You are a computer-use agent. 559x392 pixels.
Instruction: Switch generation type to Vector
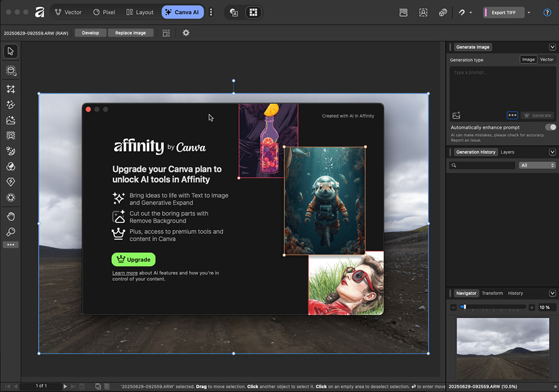[x=546, y=59]
